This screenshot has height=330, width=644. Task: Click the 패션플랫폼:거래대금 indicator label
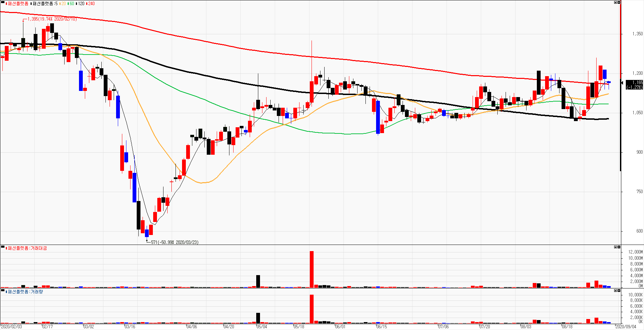[26, 248]
